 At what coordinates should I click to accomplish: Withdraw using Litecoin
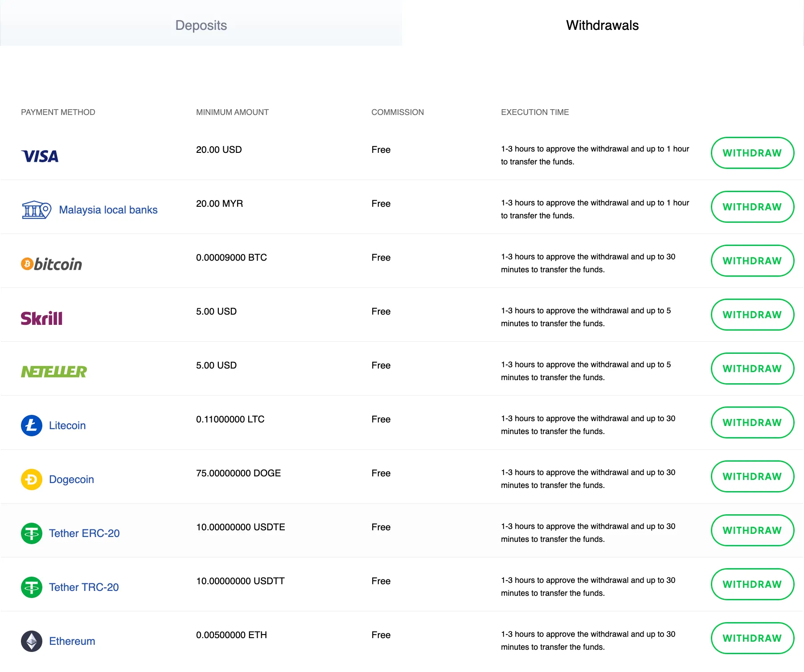coord(752,422)
